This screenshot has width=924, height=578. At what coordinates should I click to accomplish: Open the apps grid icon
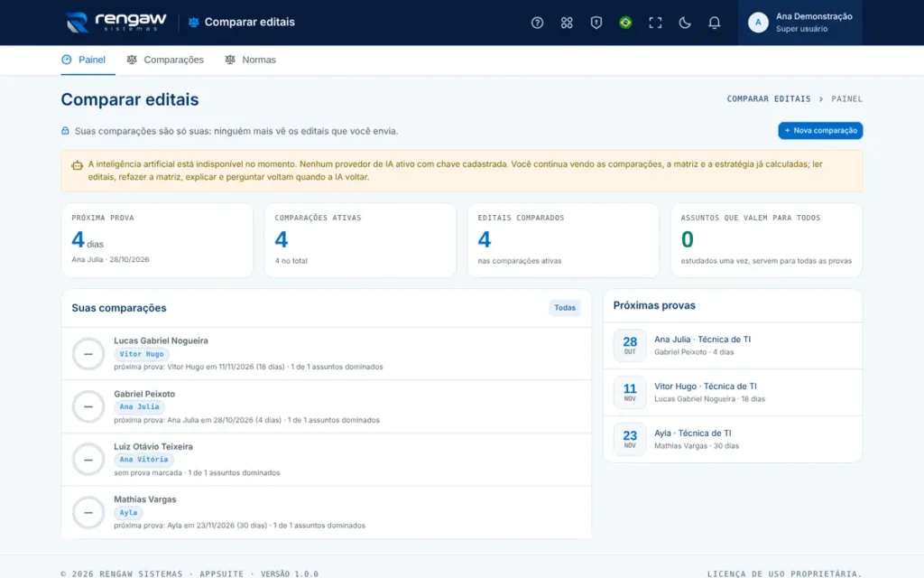click(x=567, y=23)
